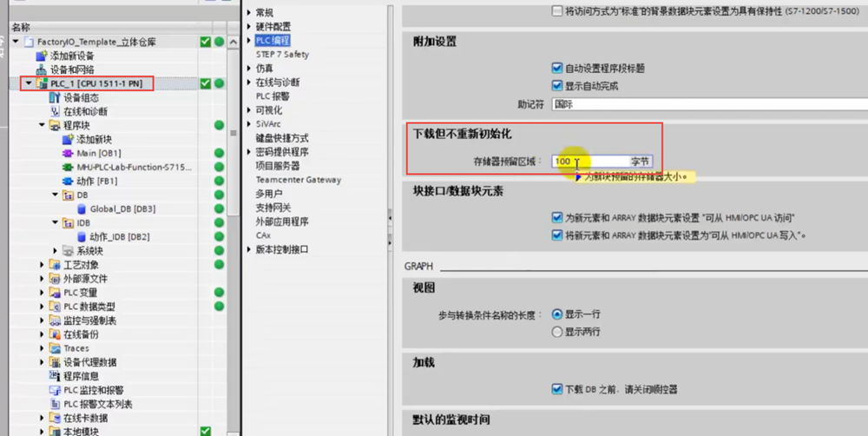The image size is (868, 436).
Task: Toggle 下载 DB 之前 请关闭顺控器 checkbox
Action: point(557,389)
